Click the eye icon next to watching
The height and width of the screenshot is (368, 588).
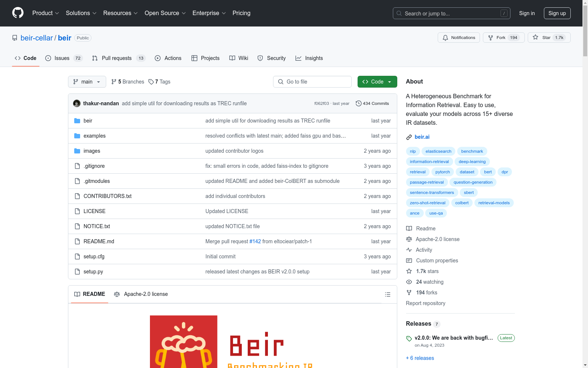click(409, 282)
